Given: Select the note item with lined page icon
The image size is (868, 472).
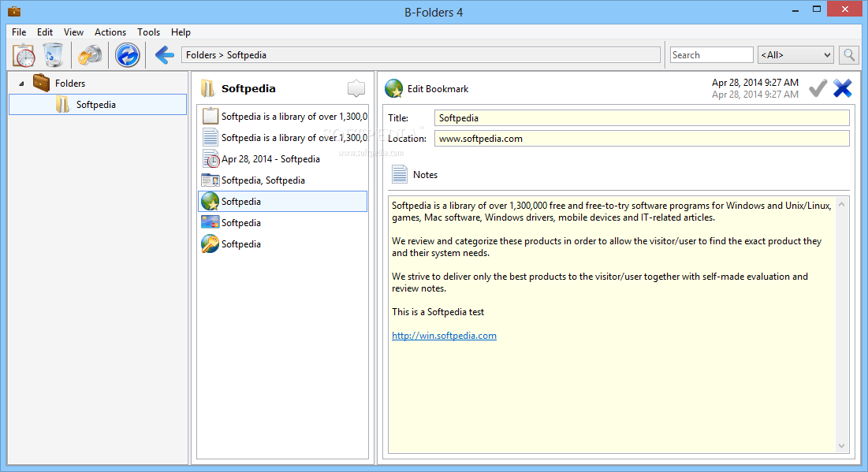Looking at the screenshot, I should pyautogui.click(x=284, y=138).
